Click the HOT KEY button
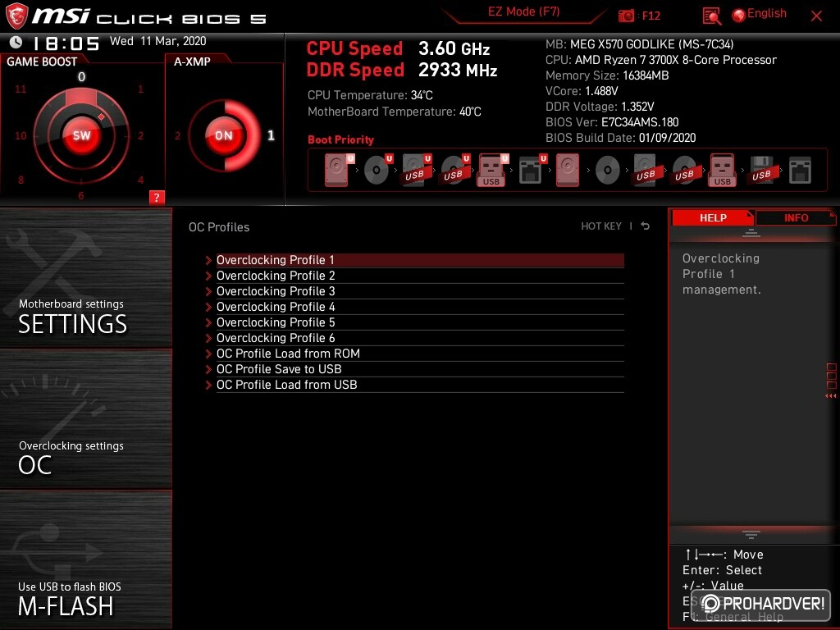The height and width of the screenshot is (630, 840). pos(601,226)
